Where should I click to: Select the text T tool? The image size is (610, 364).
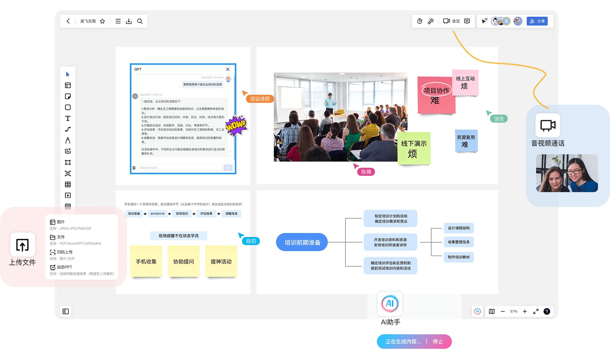(x=68, y=118)
